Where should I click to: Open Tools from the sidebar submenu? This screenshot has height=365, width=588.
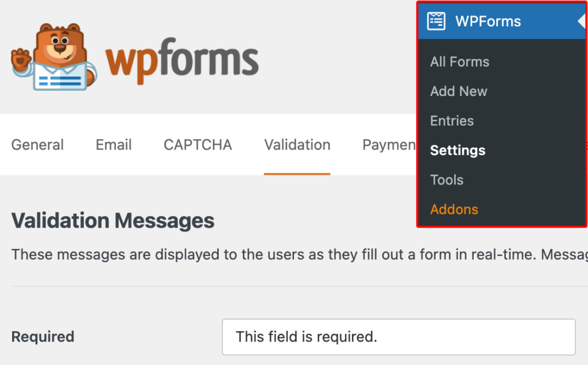446,180
